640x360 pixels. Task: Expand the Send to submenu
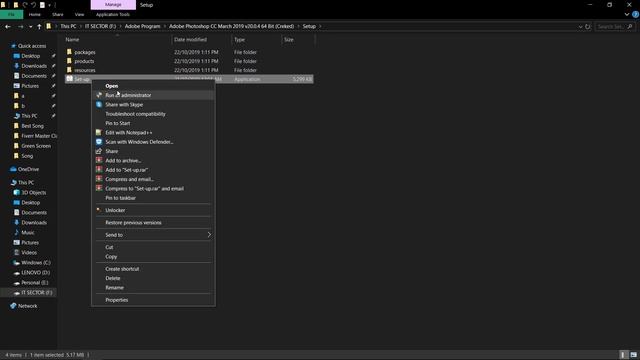coord(153,235)
